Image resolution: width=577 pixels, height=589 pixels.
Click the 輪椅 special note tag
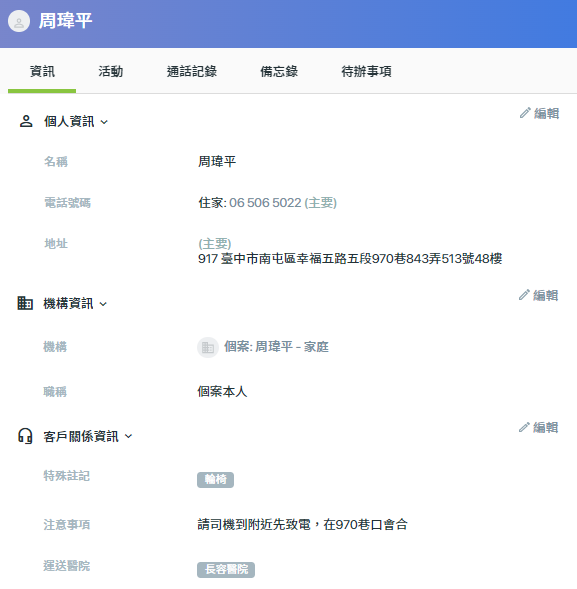pyautogui.click(x=215, y=480)
